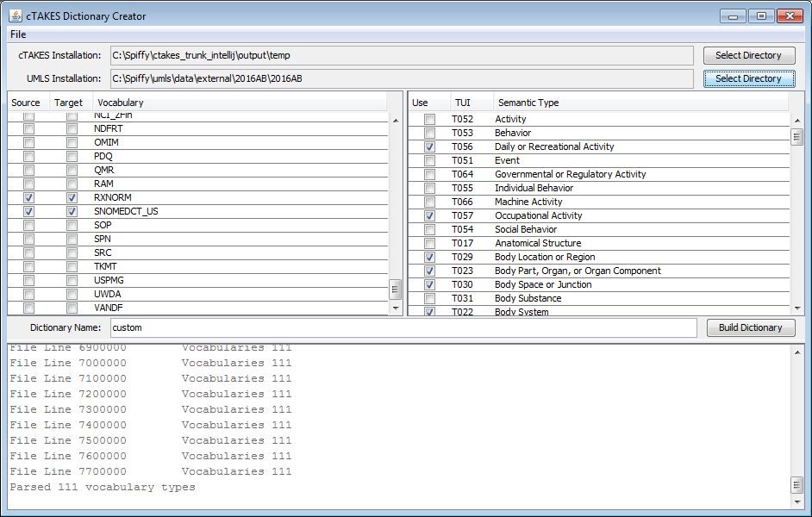This screenshot has height=517, width=812.
Task: Focus the cTAKES Installation path field
Action: coord(402,55)
